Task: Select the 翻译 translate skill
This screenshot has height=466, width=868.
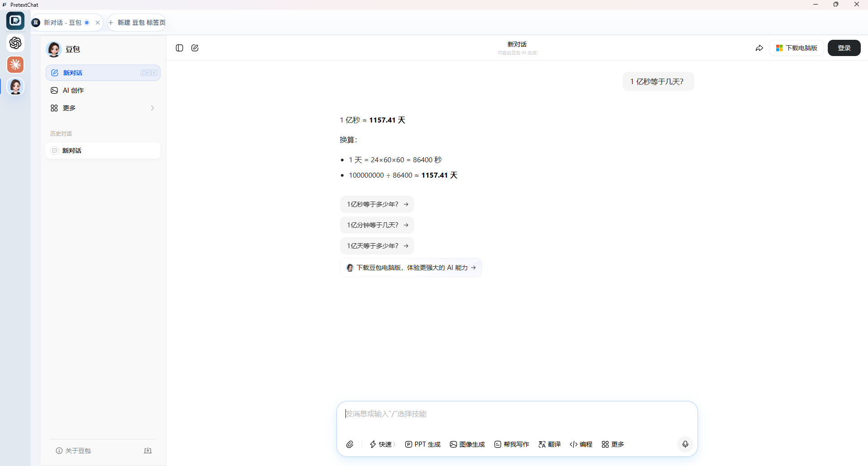Action: 549,444
